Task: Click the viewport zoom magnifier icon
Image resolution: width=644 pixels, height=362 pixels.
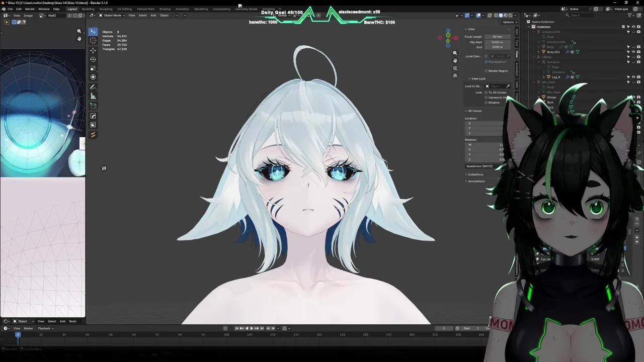Action: point(455,53)
